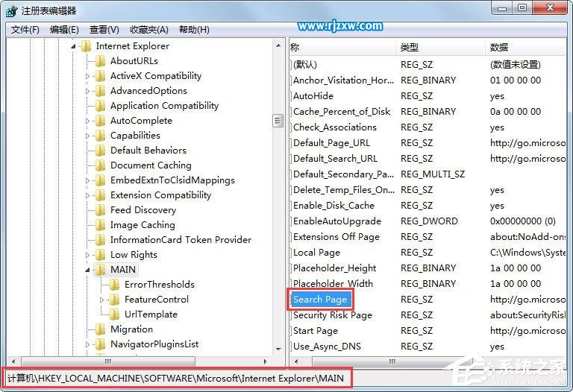The image size is (573, 392).
Task: Select the EnableAutoUpgrade value
Action: point(337,221)
